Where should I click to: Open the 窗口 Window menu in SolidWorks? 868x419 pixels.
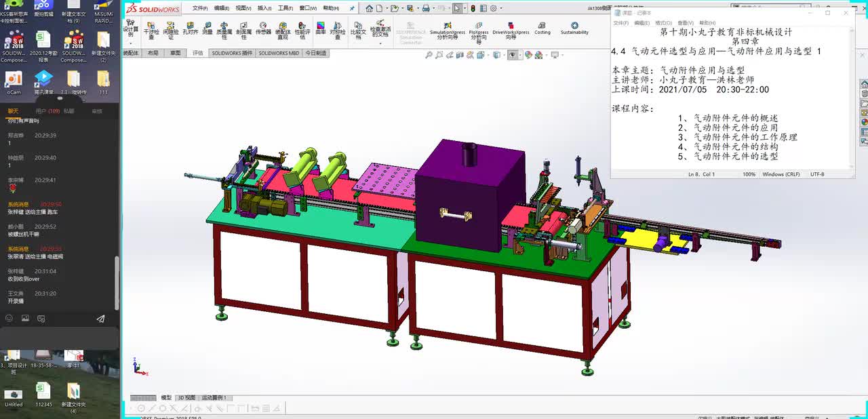point(308,8)
